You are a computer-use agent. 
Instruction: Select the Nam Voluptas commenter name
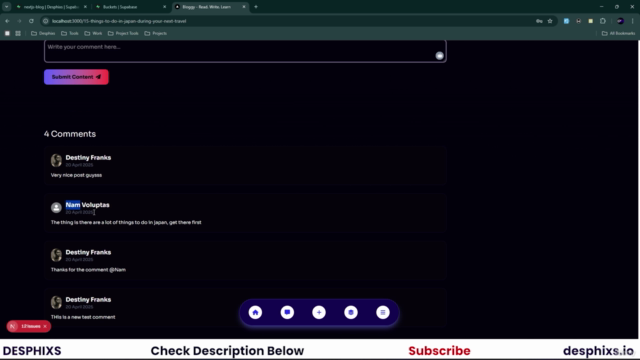[x=87, y=205]
